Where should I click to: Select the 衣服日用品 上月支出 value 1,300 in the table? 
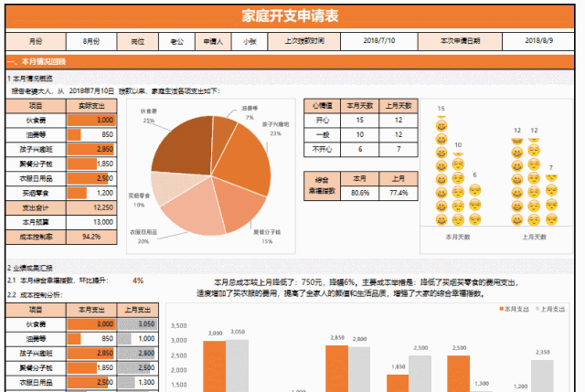[x=138, y=382]
